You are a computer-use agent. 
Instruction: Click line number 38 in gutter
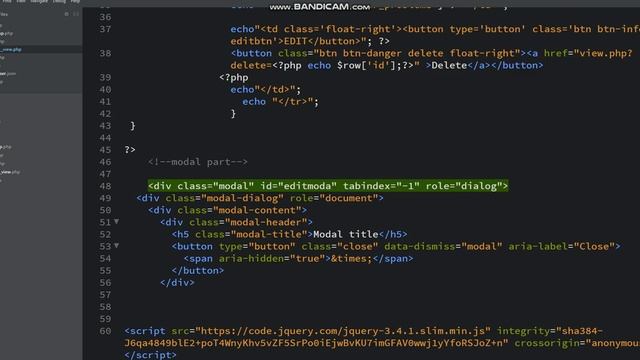click(x=105, y=53)
